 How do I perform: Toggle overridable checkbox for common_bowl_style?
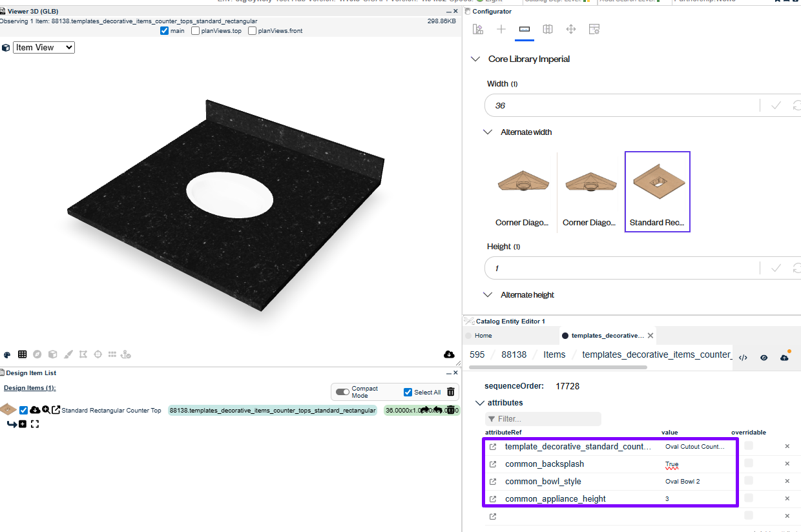click(748, 481)
